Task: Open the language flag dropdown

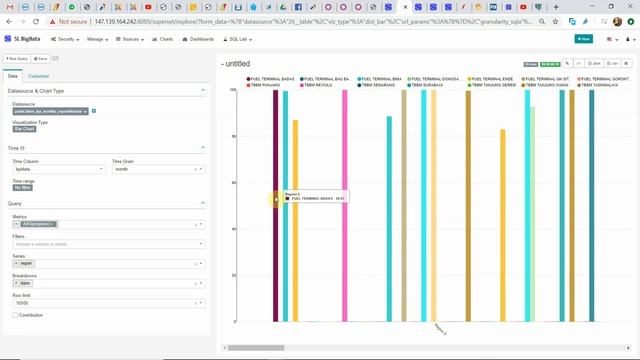Action: coord(612,39)
